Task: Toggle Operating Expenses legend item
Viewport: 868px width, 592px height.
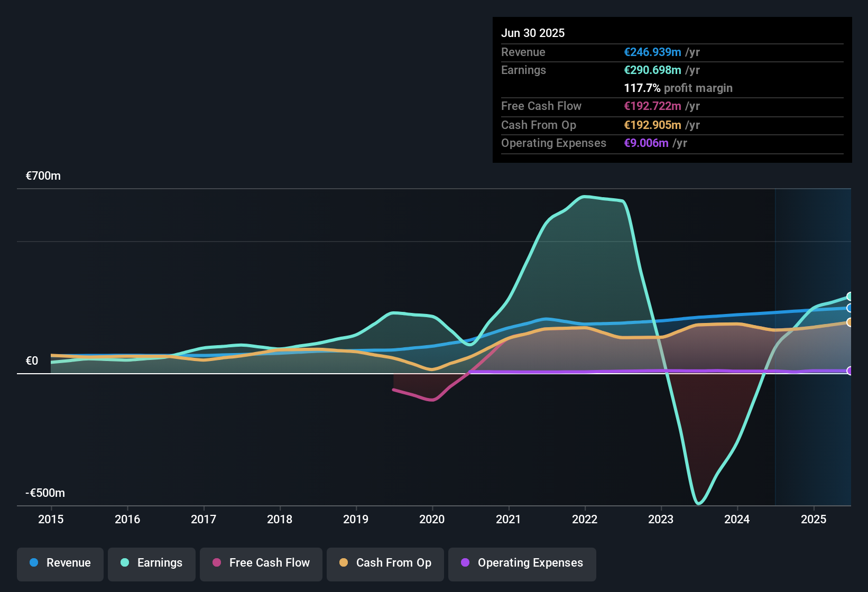Action: point(522,563)
